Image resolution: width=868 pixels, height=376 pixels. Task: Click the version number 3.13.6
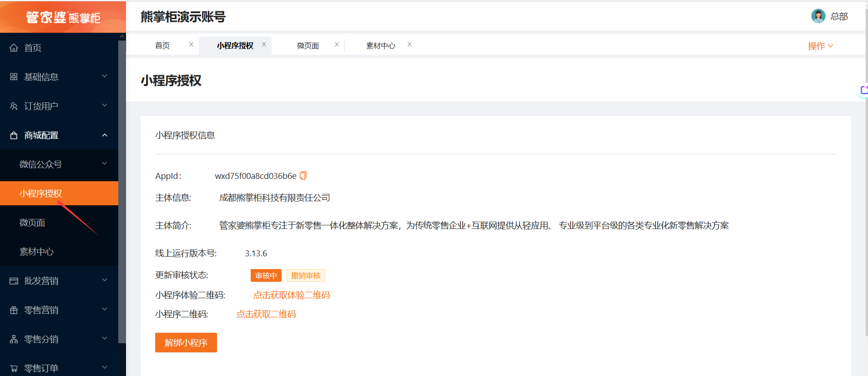click(x=256, y=253)
